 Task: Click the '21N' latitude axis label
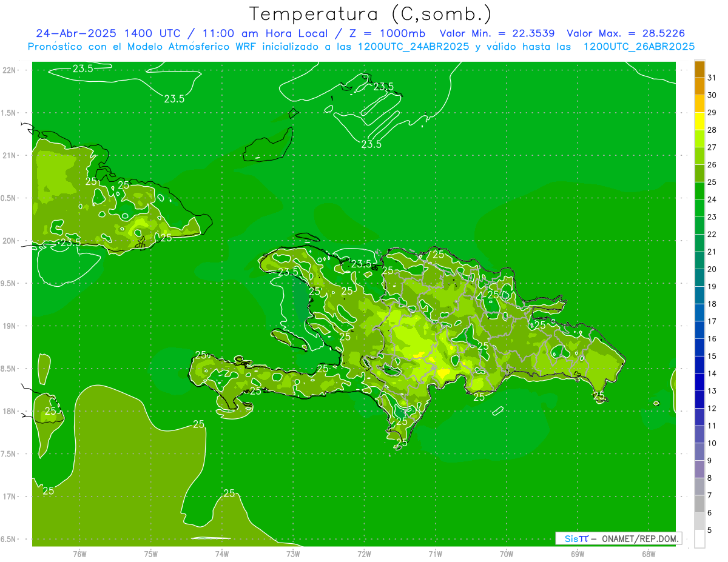tap(10, 155)
